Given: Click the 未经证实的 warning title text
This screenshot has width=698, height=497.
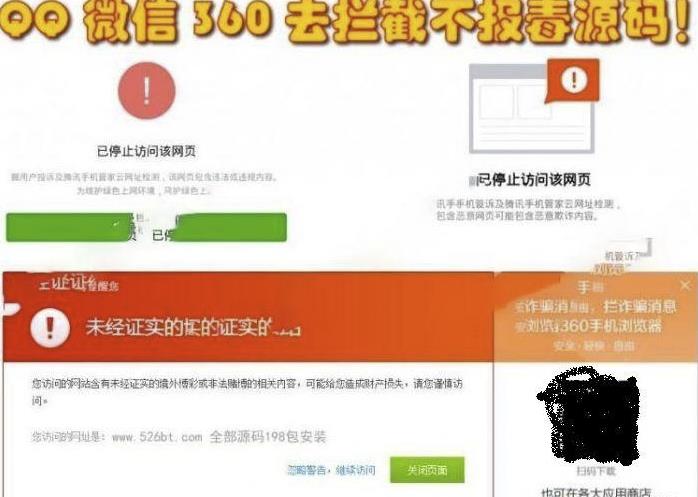Looking at the screenshot, I should [192, 328].
